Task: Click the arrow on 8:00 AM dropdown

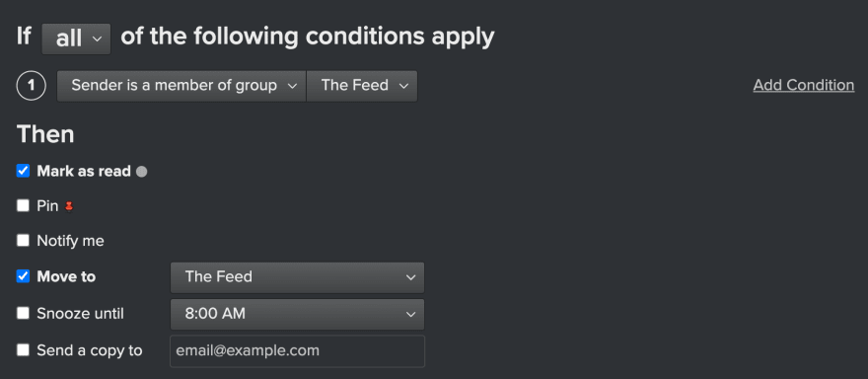Action: tap(410, 314)
